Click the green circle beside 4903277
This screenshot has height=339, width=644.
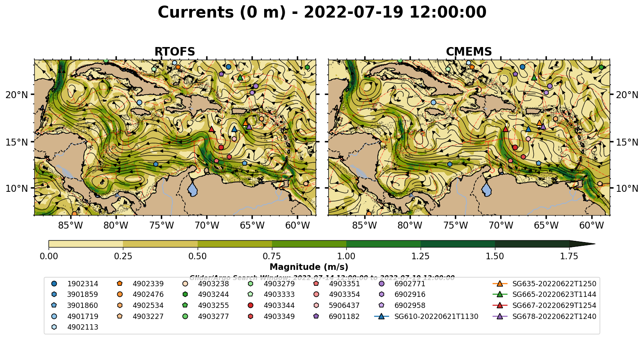pos(185,316)
